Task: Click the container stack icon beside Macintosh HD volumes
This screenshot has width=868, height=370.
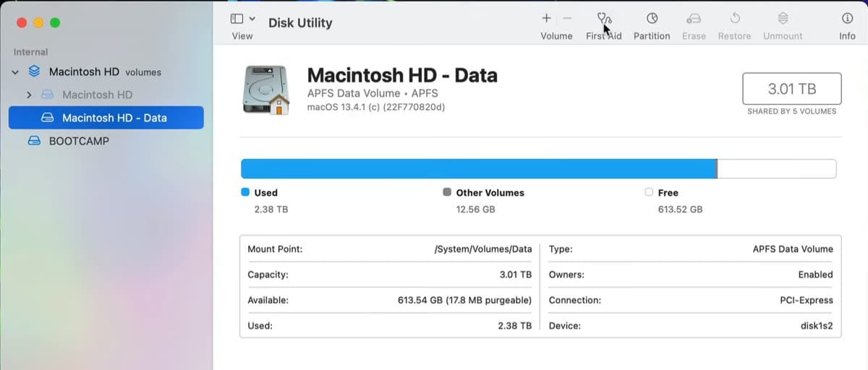Action: 34,72
